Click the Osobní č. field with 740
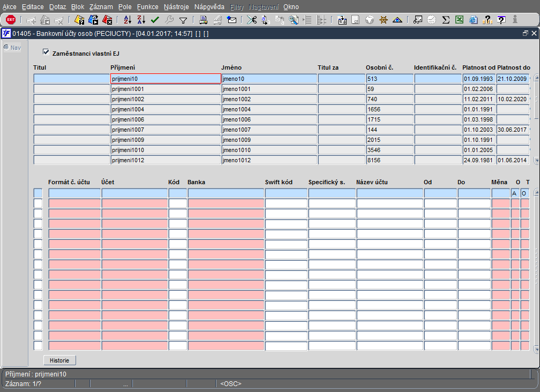The height and width of the screenshot is (392, 540). tap(389, 99)
